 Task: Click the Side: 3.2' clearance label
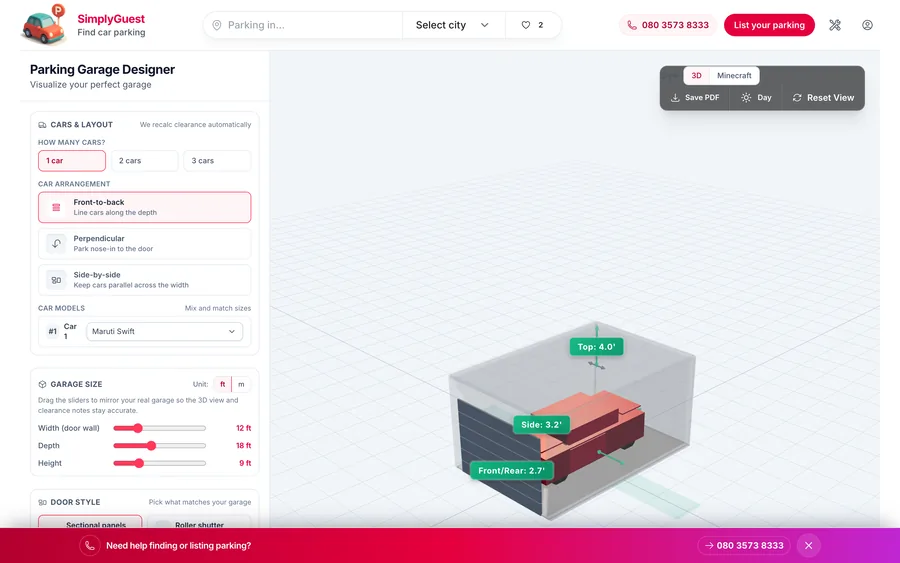click(541, 425)
